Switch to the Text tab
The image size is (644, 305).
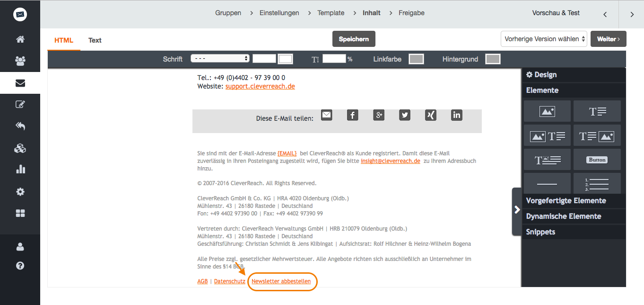pos(95,40)
